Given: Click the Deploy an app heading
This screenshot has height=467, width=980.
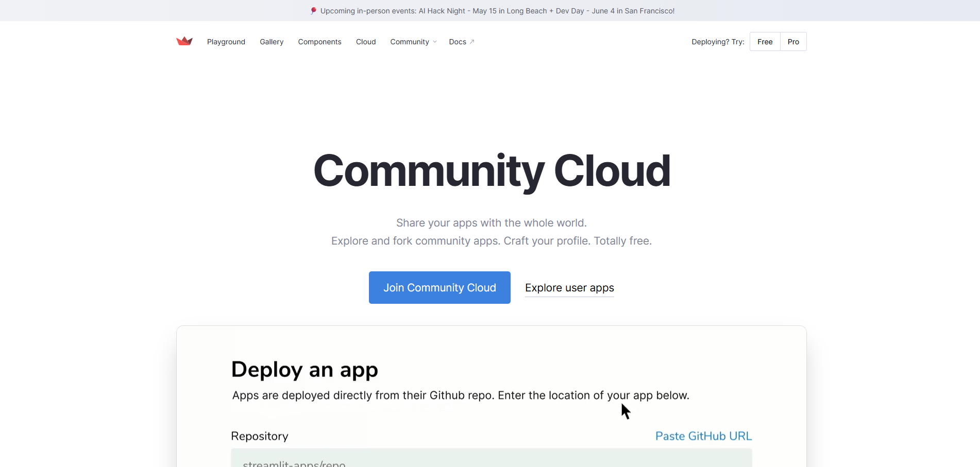Looking at the screenshot, I should click(305, 370).
